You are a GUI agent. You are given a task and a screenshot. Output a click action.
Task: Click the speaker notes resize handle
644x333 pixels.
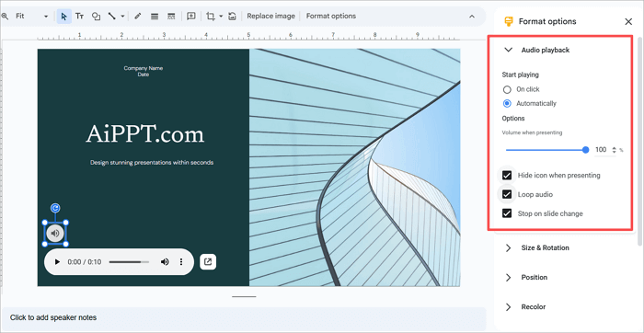(x=244, y=296)
